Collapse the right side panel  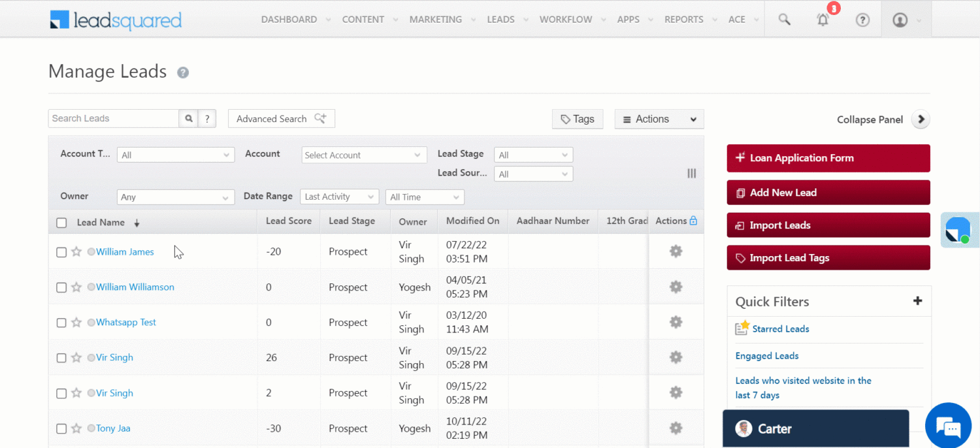921,119
